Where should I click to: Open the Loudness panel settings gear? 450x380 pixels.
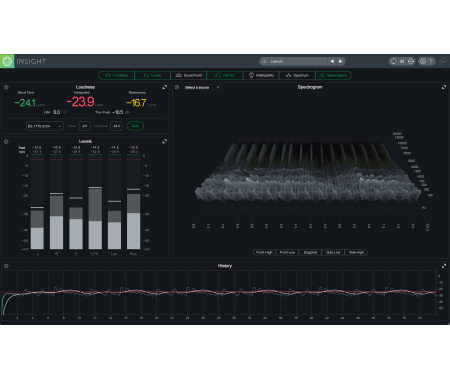pyautogui.click(x=6, y=87)
